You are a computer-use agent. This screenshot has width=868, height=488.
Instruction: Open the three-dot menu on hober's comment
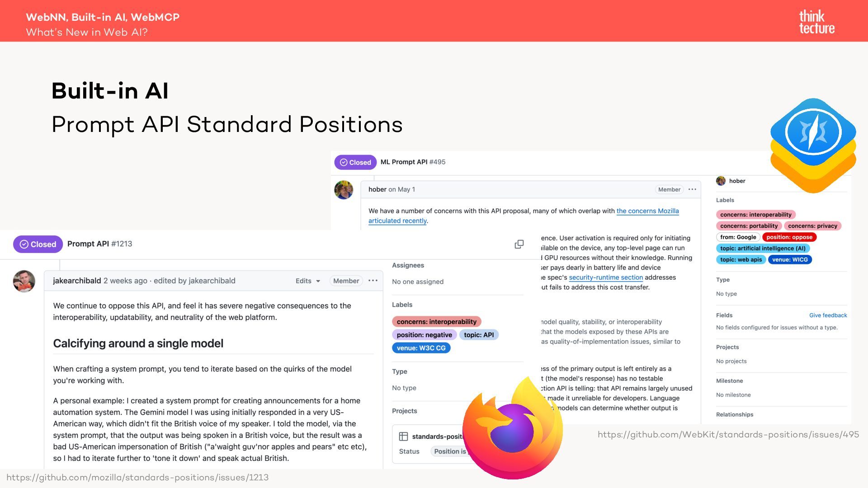coord(692,189)
